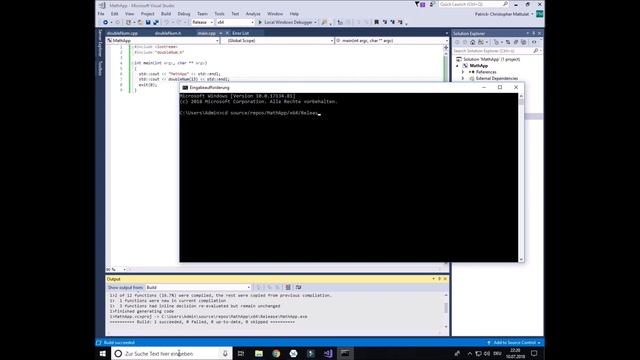Focus the Search Solution Explorer box

497,51
